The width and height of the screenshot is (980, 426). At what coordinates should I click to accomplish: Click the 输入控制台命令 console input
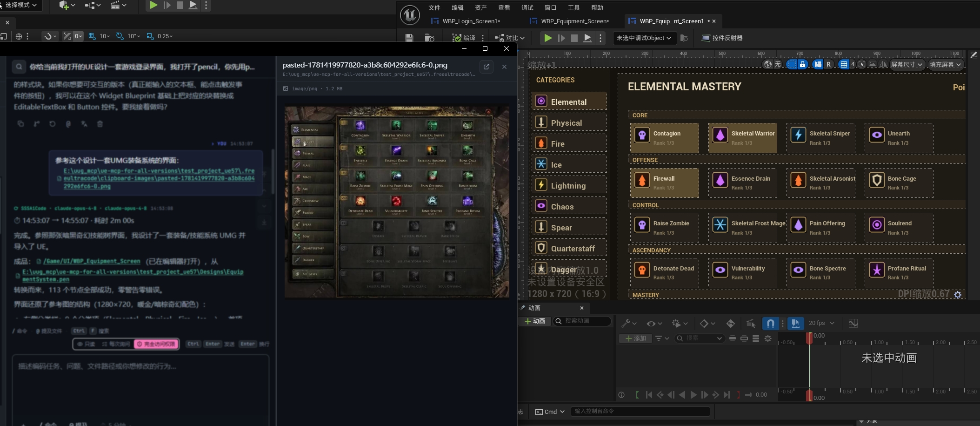(640, 411)
